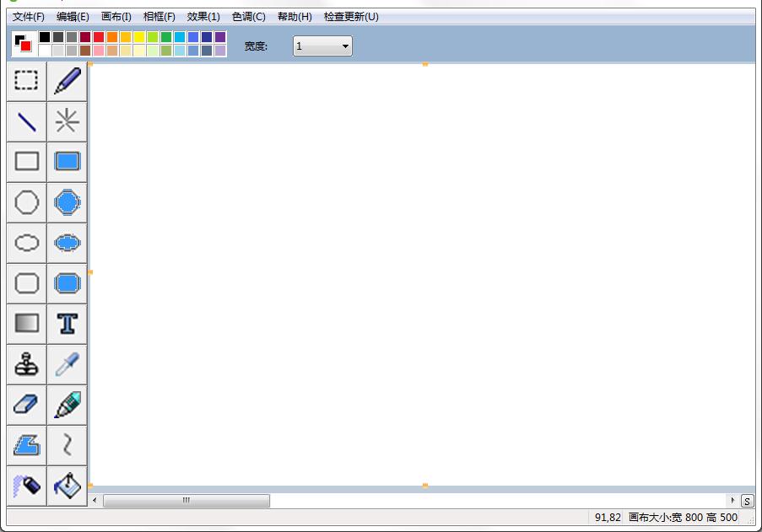
Task: Choose the eraser tool
Action: [27, 405]
